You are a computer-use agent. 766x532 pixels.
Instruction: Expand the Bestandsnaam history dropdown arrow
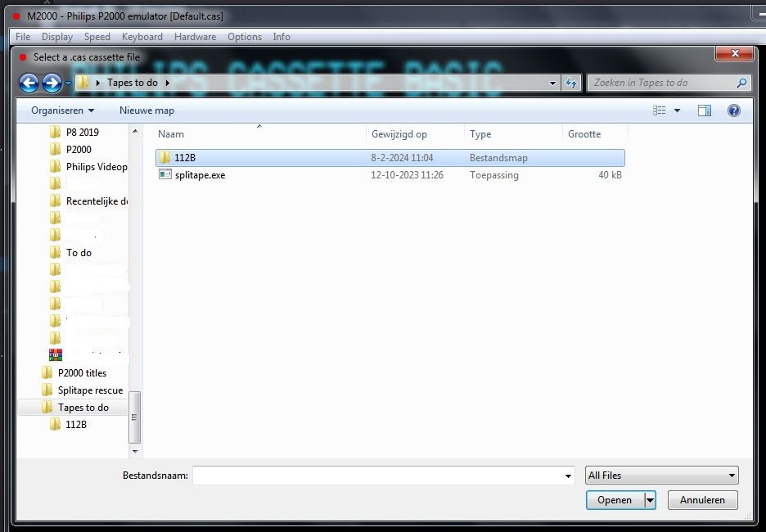[x=568, y=476]
